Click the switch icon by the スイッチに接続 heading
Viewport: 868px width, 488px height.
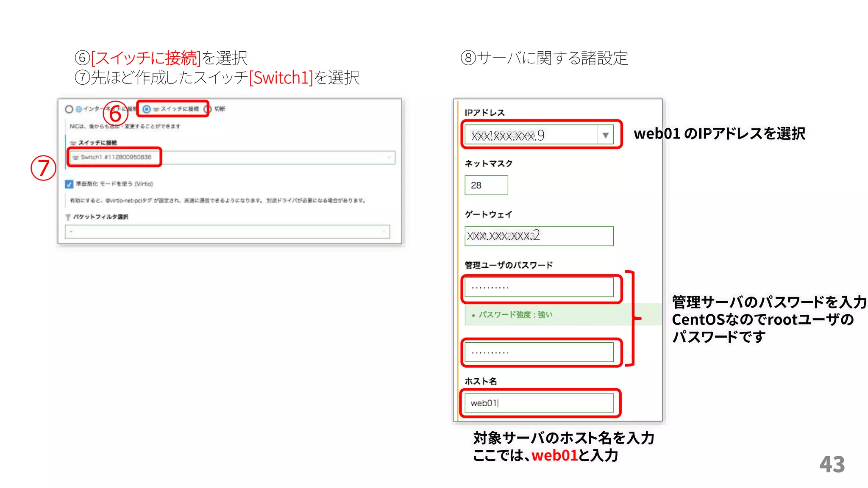tap(73, 143)
